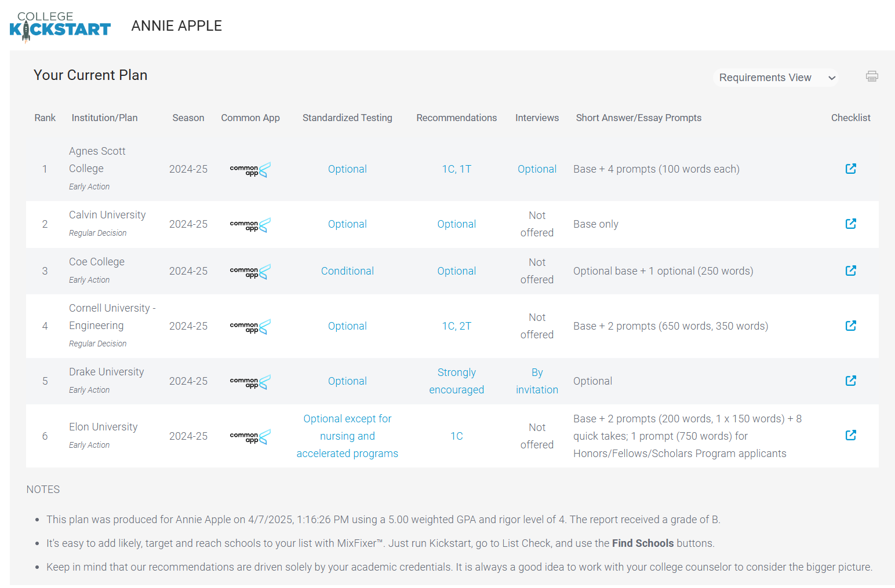Screen dimensions: 895x588
Task: Open Elon testing policy link for nursing programs
Action: click(x=347, y=436)
